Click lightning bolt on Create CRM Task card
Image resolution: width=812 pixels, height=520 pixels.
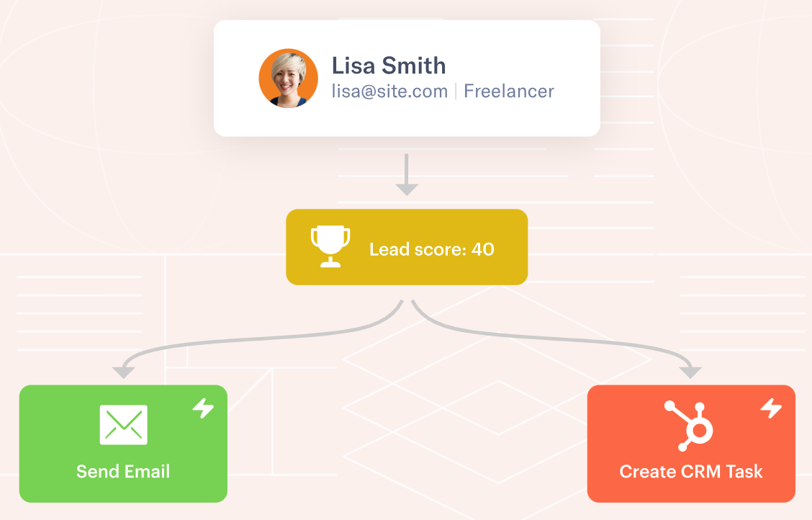[771, 408]
